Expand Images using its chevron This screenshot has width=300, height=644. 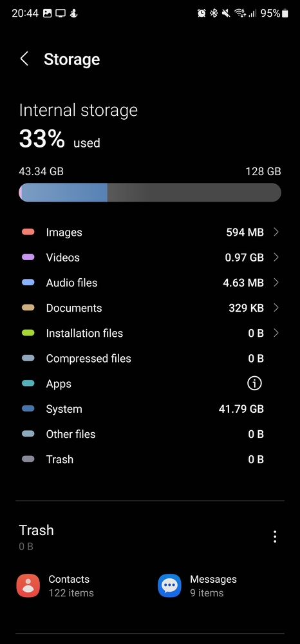pos(276,232)
